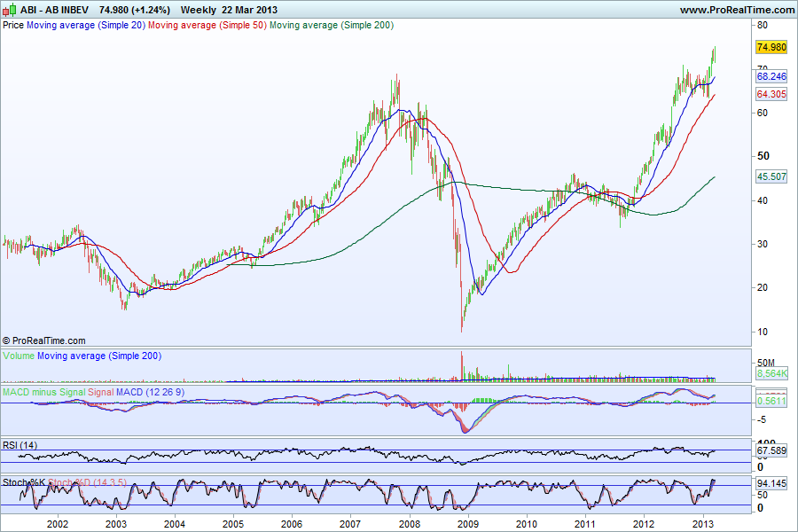Click the 20 price axis label

coord(763,287)
